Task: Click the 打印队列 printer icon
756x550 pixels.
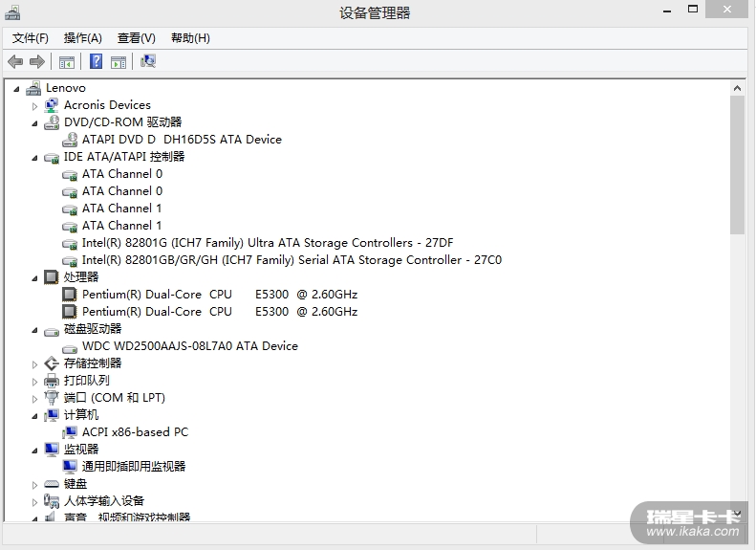Action: tap(52, 381)
